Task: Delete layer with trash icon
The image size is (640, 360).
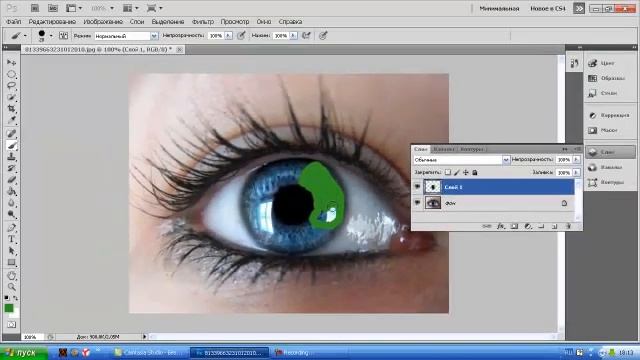Action: 568,226
